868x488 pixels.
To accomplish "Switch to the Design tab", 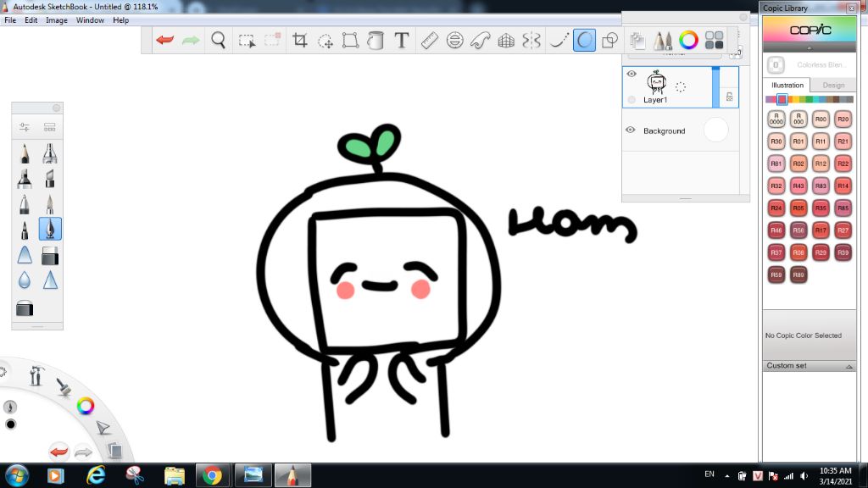I will pyautogui.click(x=833, y=86).
